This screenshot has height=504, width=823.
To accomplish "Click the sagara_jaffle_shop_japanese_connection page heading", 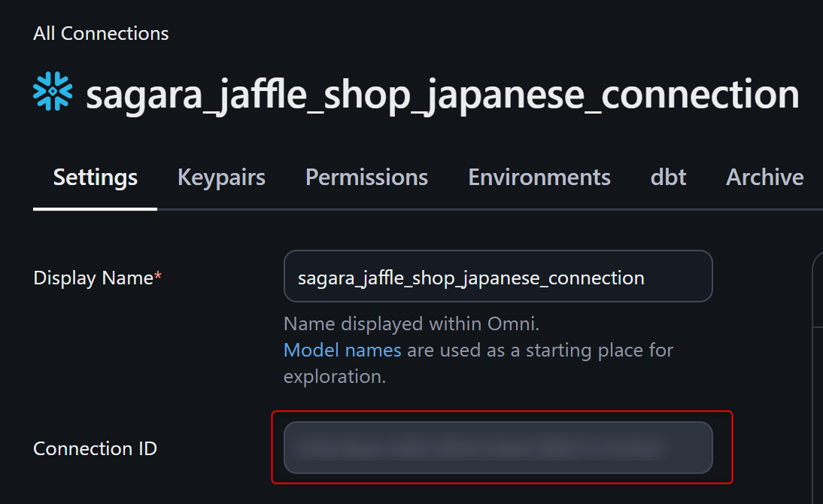I will (442, 94).
